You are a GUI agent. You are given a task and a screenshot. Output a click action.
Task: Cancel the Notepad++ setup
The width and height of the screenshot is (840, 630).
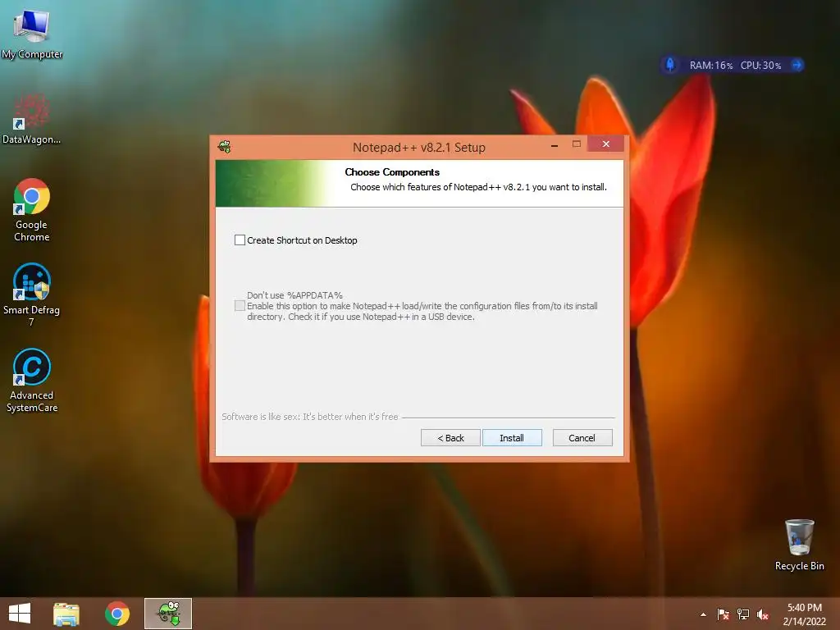[x=582, y=438]
